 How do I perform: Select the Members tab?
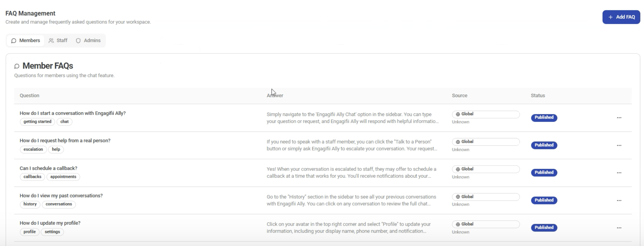[25, 40]
